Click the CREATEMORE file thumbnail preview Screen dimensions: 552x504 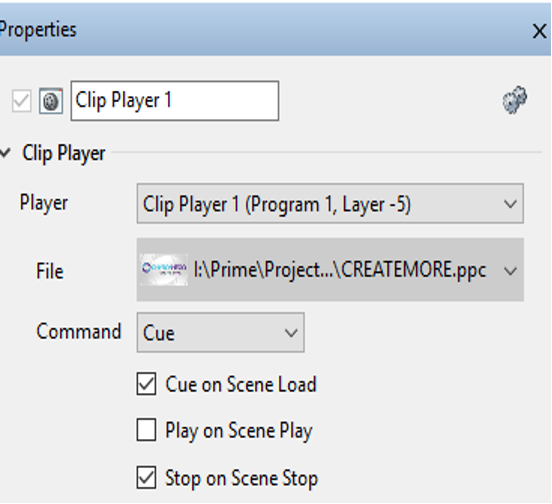pyautogui.click(x=164, y=270)
